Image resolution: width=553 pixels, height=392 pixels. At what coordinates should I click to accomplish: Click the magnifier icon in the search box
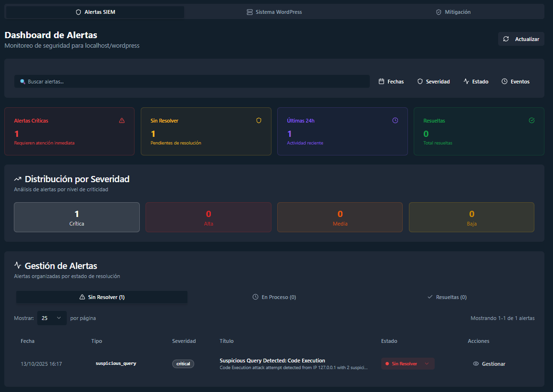click(22, 82)
